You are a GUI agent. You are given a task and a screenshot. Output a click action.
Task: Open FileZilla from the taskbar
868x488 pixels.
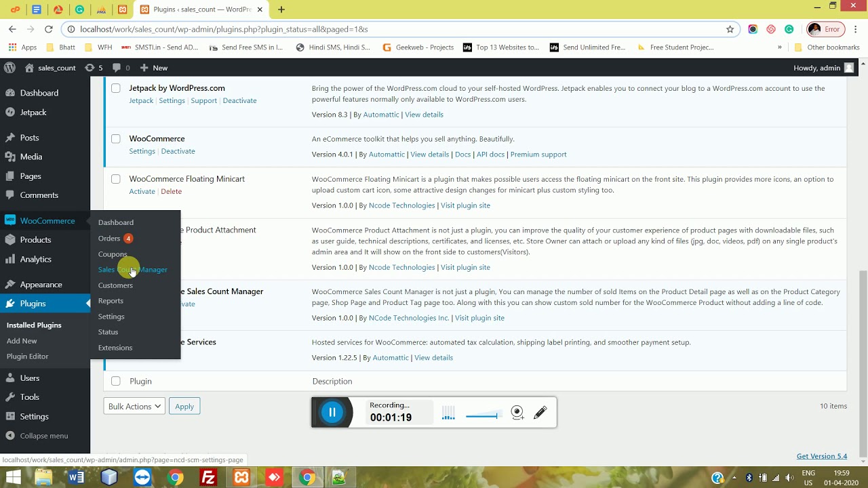(x=208, y=478)
